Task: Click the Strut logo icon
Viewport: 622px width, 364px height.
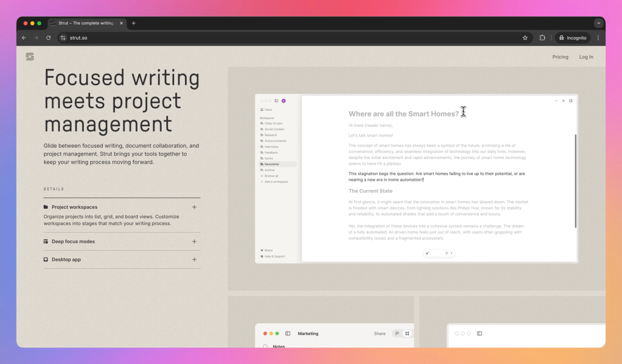Action: [x=30, y=56]
